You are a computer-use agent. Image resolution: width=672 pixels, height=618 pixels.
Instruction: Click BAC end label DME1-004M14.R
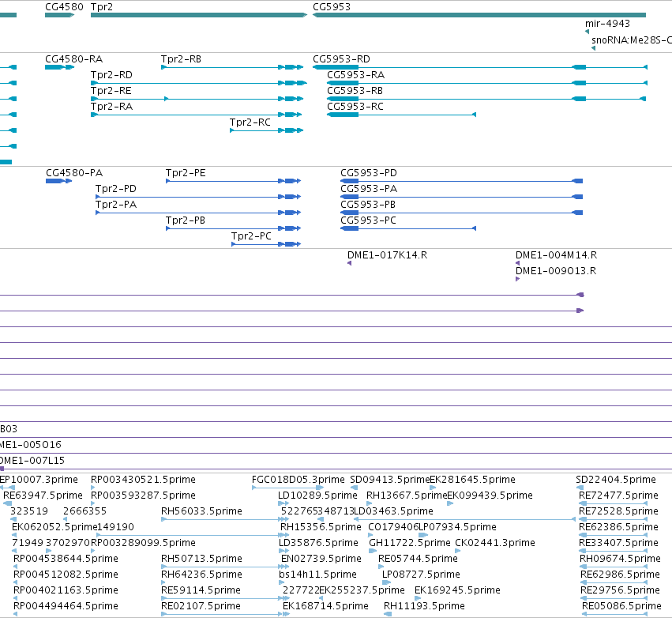[x=556, y=255]
